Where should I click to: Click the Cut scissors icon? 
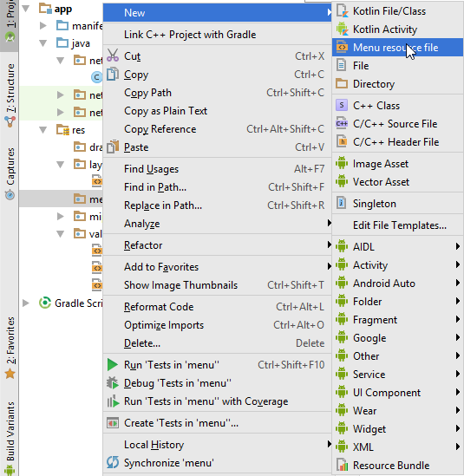coord(113,55)
